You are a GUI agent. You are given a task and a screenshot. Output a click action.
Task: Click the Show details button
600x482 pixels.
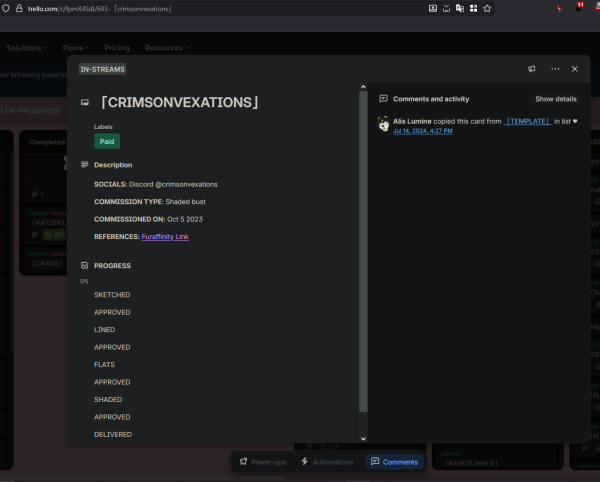(555, 99)
